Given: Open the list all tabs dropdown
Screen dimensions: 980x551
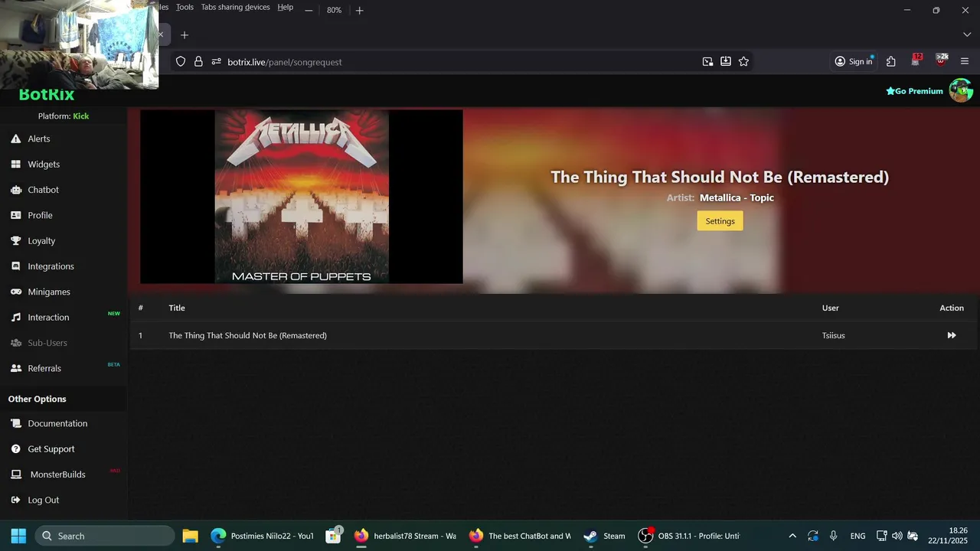Looking at the screenshot, I should 966,34.
